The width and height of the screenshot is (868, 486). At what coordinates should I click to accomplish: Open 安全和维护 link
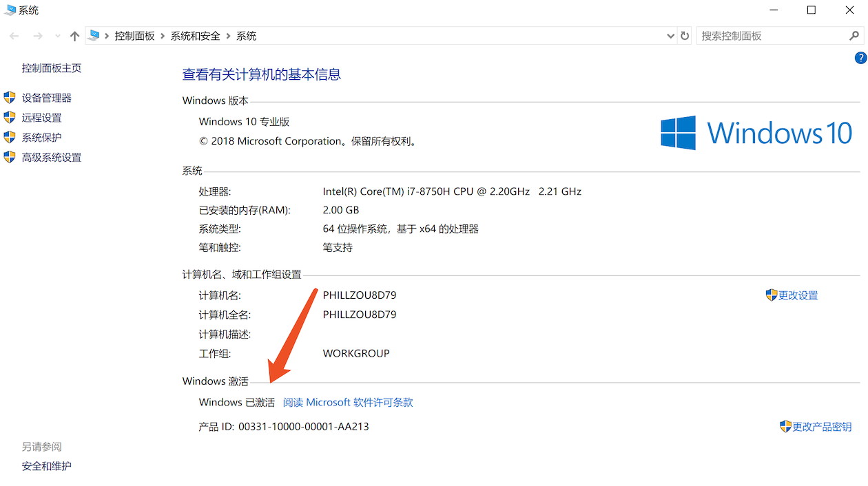click(46, 466)
